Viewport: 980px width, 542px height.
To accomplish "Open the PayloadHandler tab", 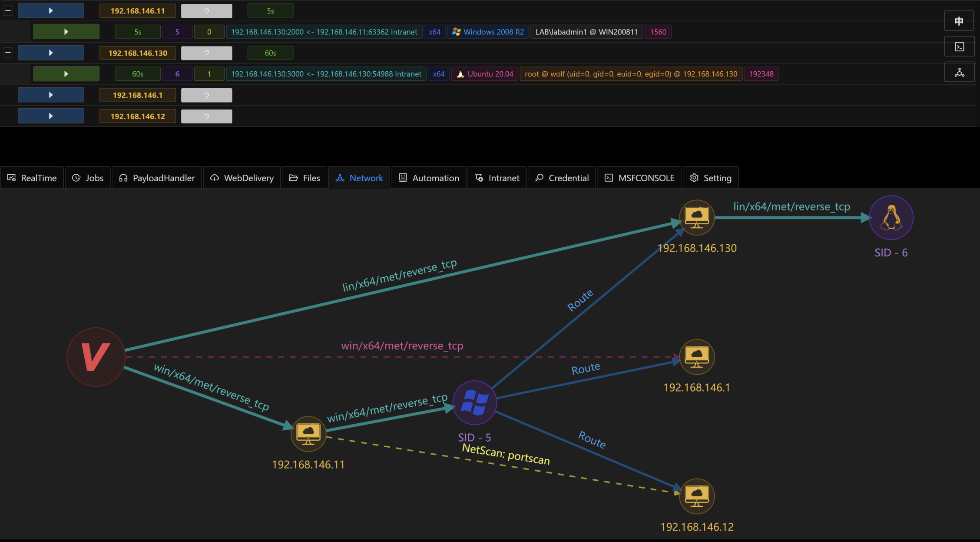I will 157,178.
